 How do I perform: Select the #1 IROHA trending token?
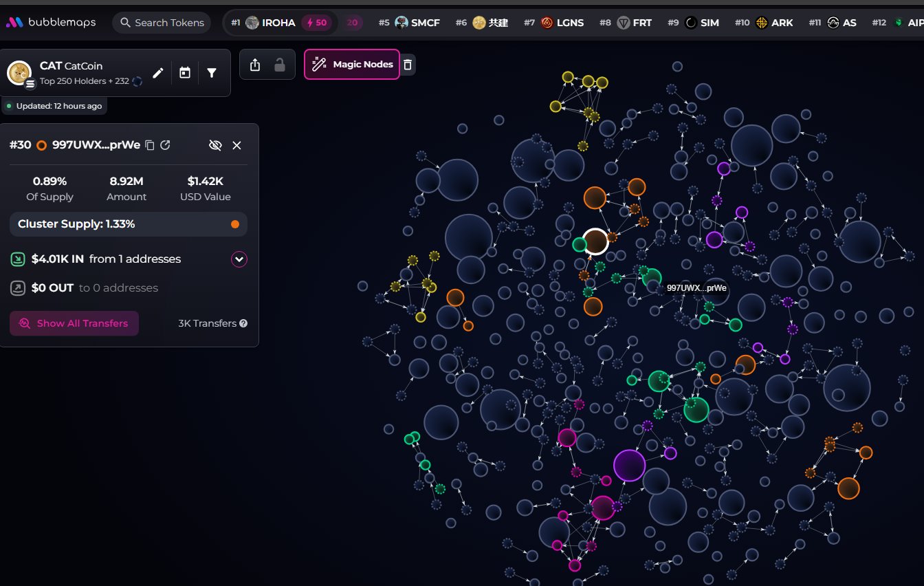pyautogui.click(x=271, y=23)
